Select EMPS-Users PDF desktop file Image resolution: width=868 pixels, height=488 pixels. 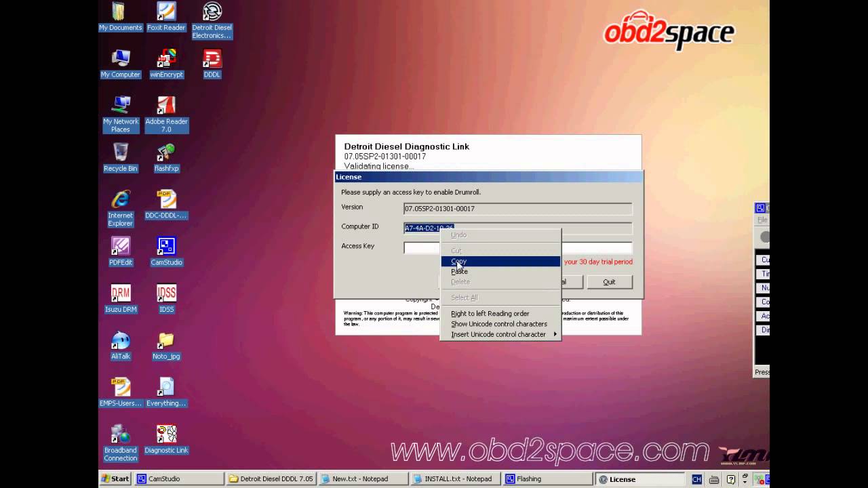(x=121, y=392)
